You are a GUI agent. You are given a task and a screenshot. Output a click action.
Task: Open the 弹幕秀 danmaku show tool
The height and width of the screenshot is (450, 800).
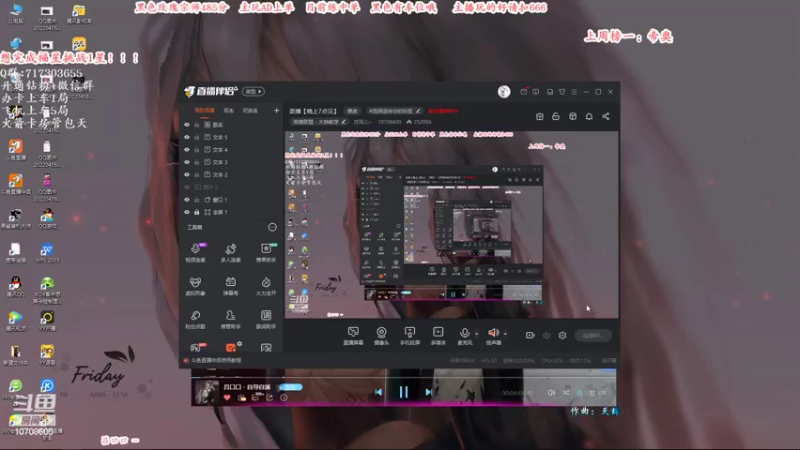coord(231,286)
